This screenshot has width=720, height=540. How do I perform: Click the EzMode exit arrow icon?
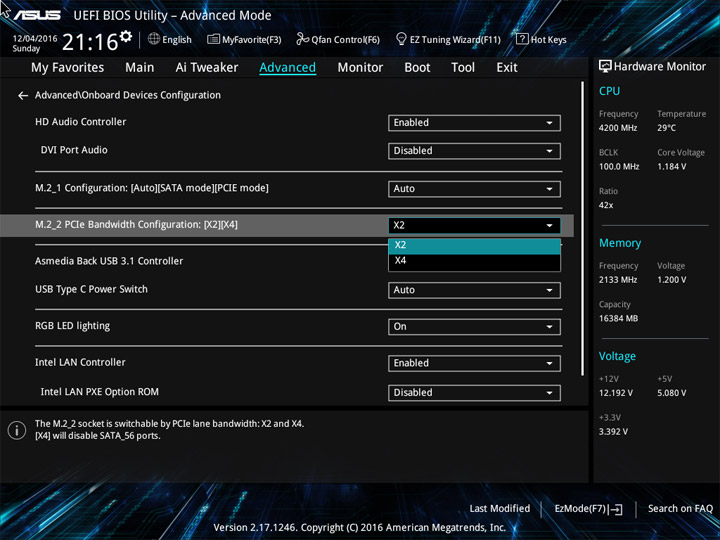pos(616,509)
